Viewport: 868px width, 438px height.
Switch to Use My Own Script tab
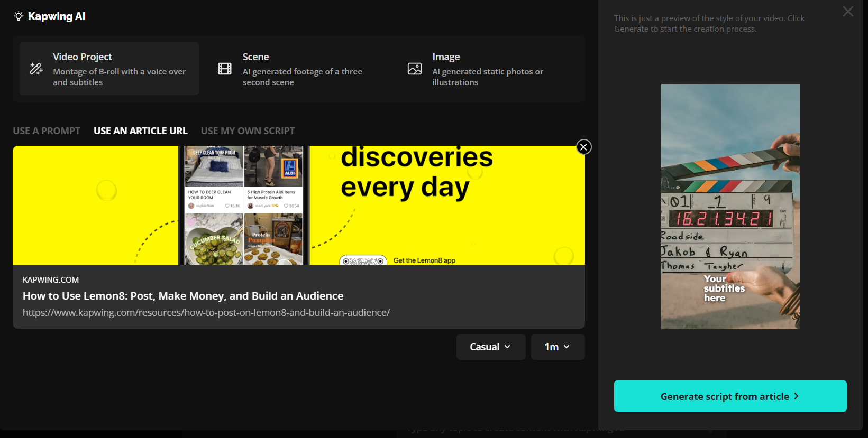[x=248, y=131]
